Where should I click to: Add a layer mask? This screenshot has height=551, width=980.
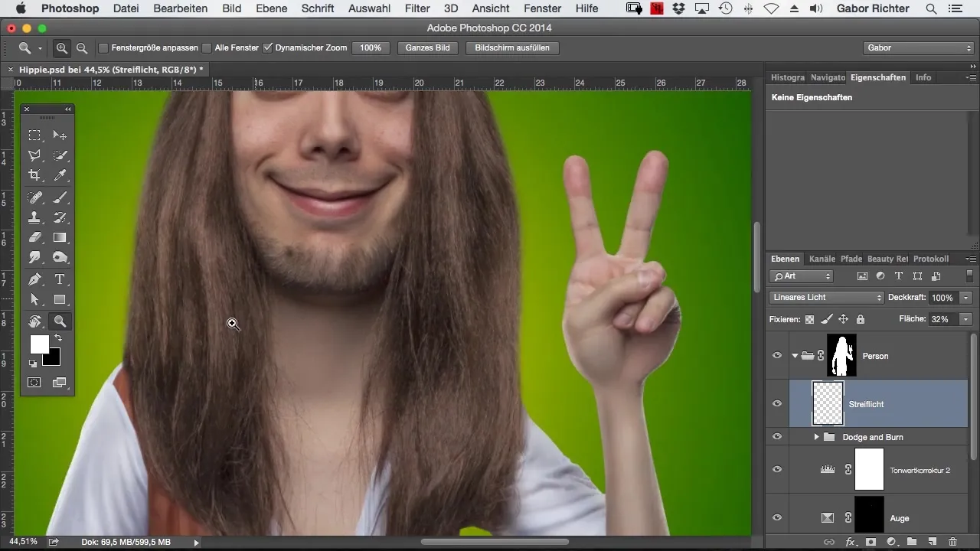click(x=871, y=542)
